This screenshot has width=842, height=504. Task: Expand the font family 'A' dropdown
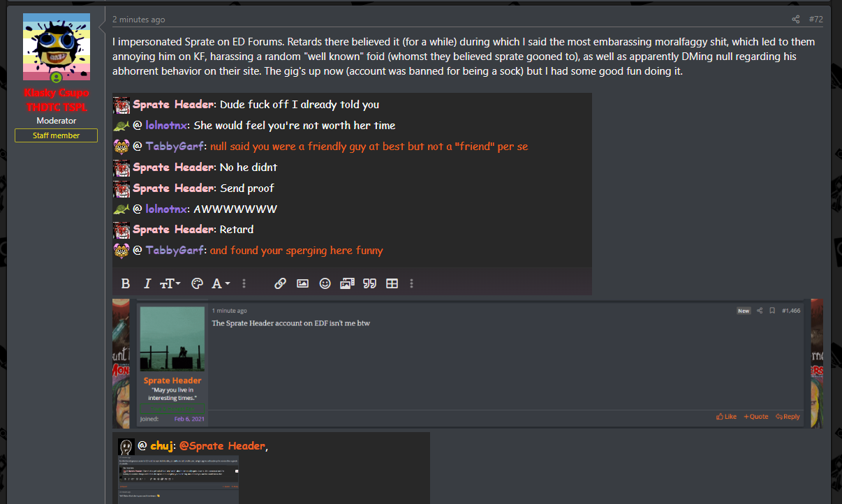coord(221,283)
